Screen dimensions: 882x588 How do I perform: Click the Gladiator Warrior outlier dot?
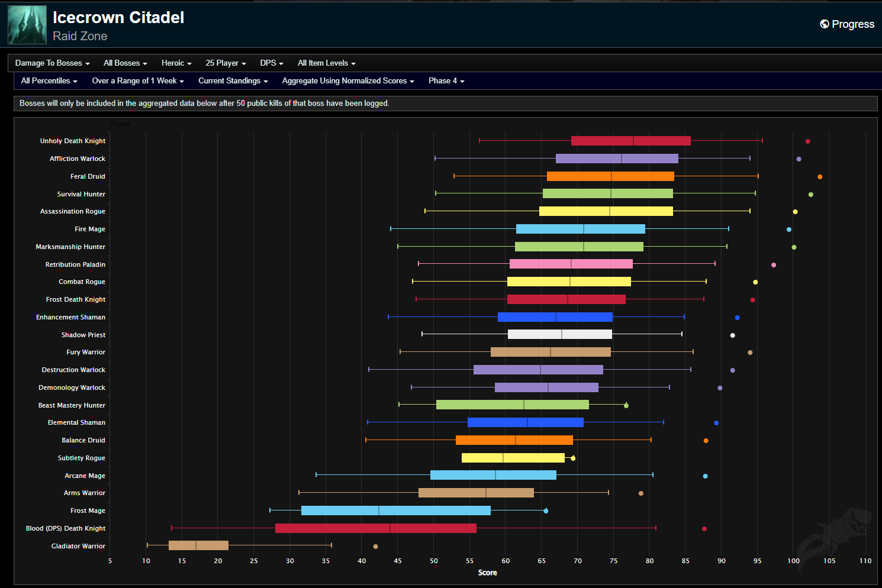tap(375, 547)
